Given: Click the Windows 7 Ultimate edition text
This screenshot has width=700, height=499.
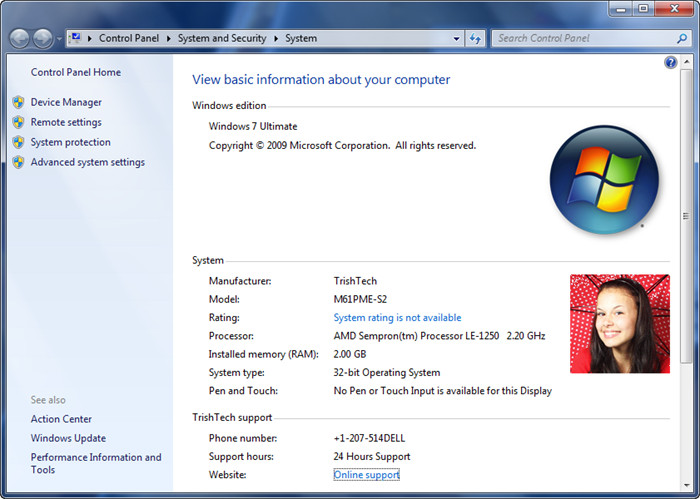Looking at the screenshot, I should click(x=253, y=126).
